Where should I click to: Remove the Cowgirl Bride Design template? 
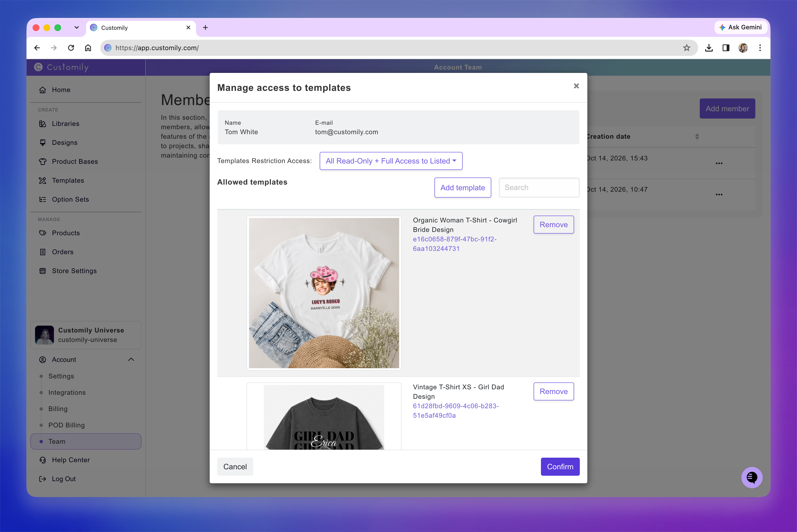pyautogui.click(x=553, y=225)
